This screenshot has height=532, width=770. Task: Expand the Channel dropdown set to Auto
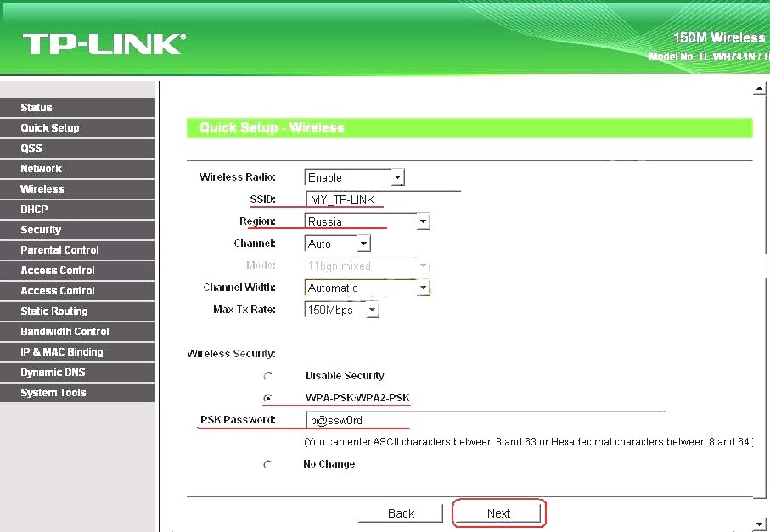(337, 244)
